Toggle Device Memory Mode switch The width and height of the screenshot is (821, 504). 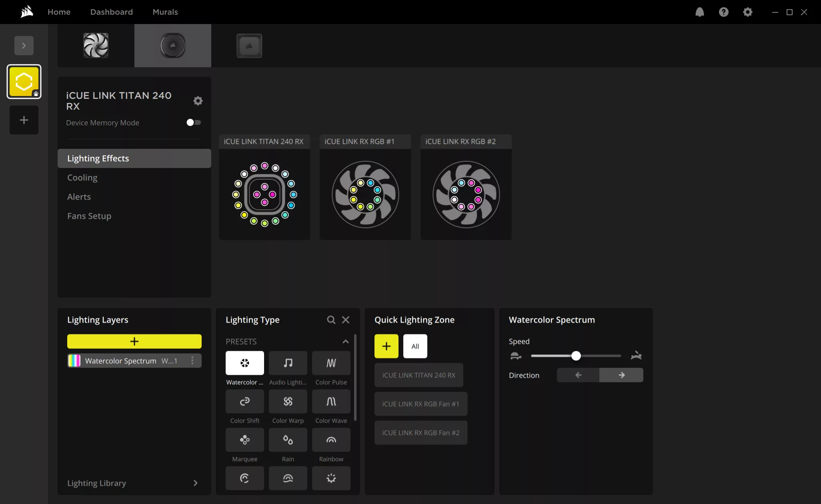point(194,122)
